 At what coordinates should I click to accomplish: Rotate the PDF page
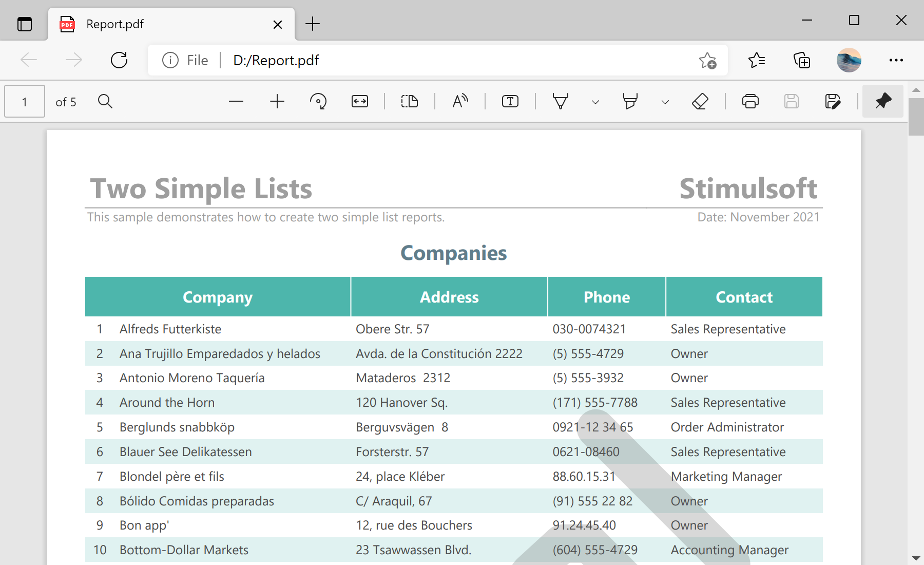pos(318,101)
